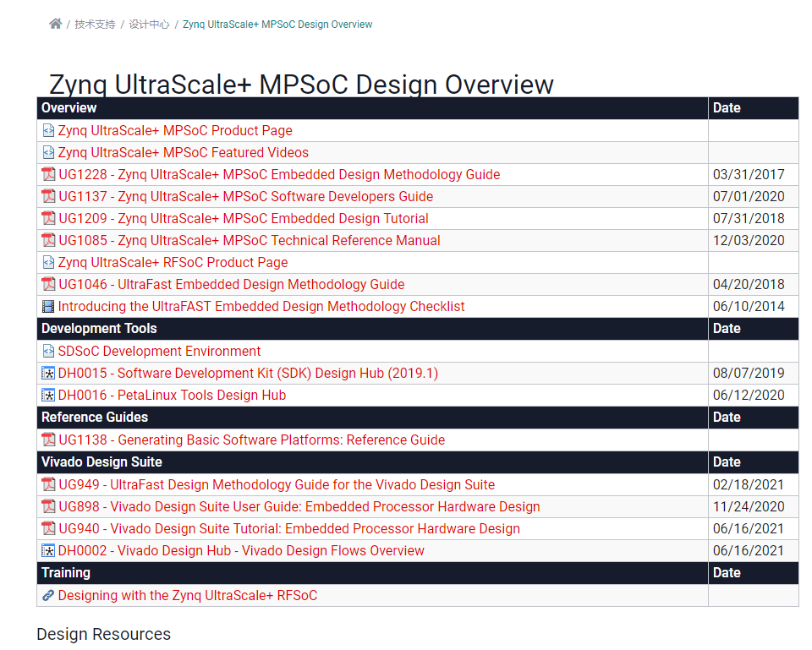The height and width of the screenshot is (650, 812).
Task: Click the PDF icon beside UG1085 Technical Reference Manual
Action: 48,240
